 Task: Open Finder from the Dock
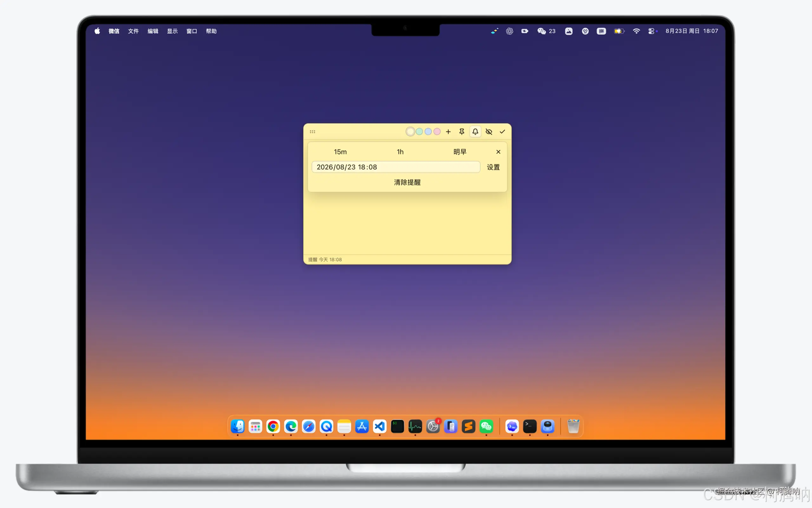(238, 426)
